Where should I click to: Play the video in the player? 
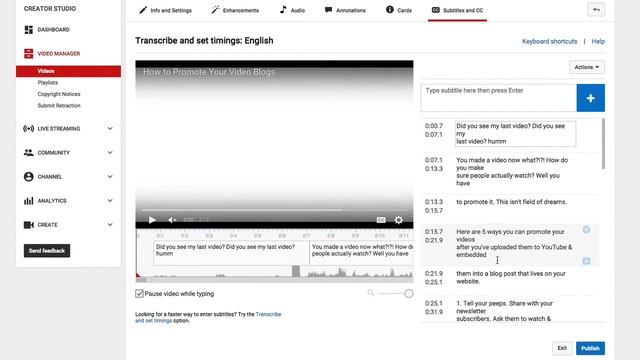152,220
